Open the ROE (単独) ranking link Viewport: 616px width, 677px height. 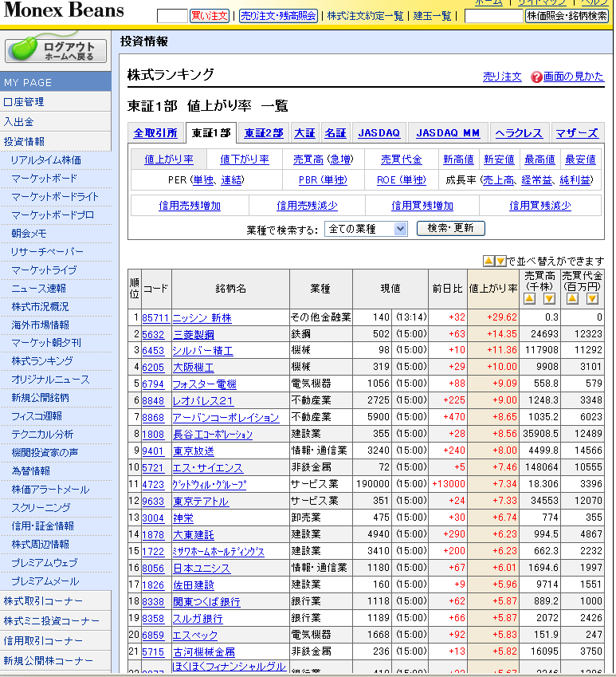coord(401,180)
